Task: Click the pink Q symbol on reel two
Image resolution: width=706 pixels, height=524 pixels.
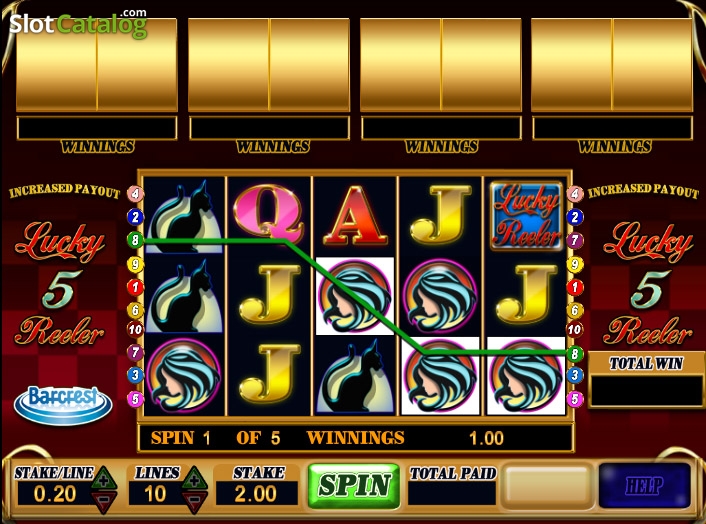Action: (x=268, y=213)
